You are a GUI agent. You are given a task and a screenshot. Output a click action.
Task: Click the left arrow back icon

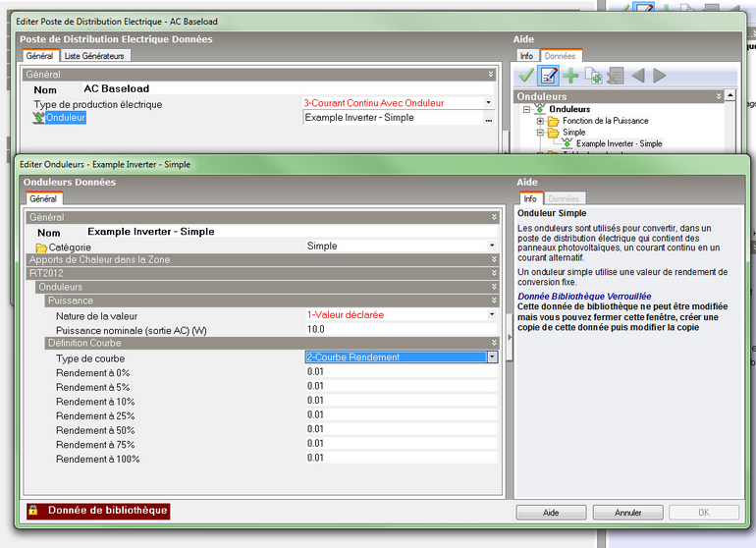[x=637, y=76]
